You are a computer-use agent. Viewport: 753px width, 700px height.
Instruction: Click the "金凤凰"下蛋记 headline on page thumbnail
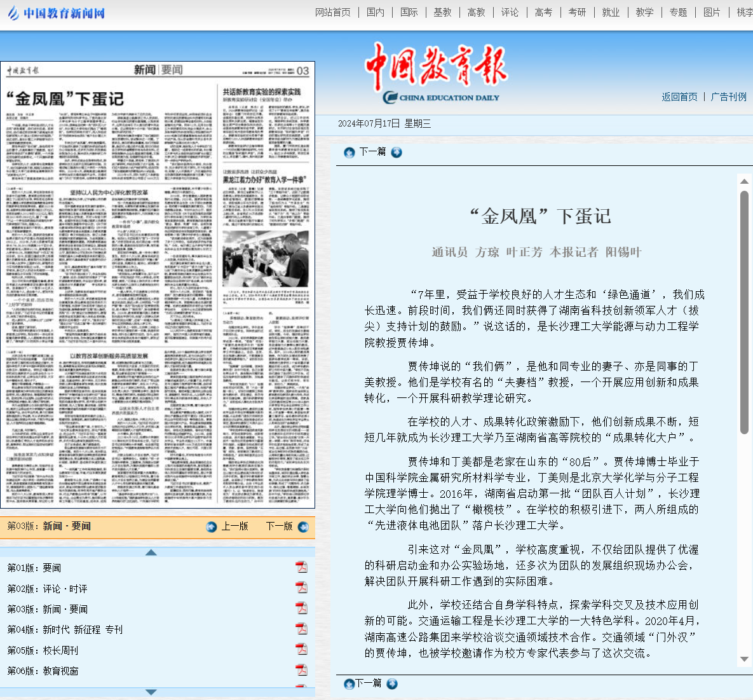tap(65, 99)
